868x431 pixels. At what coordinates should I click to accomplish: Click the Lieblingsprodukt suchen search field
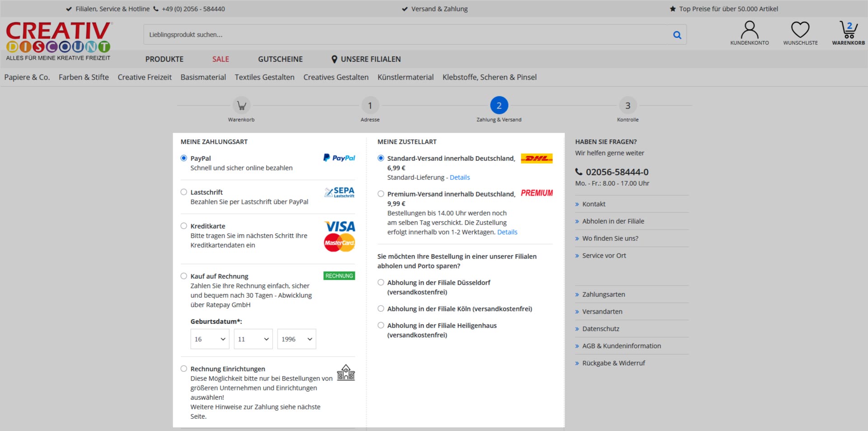click(x=407, y=35)
